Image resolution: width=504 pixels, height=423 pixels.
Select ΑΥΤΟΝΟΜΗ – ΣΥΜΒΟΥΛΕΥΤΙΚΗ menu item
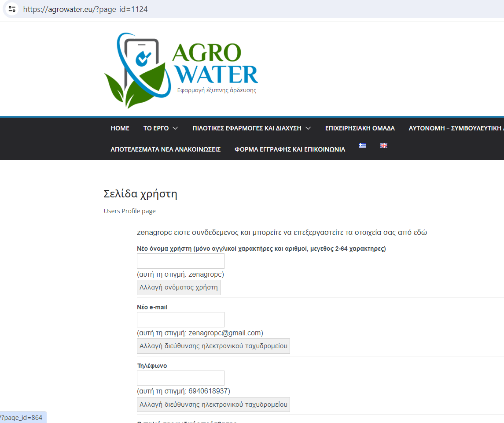coord(456,128)
